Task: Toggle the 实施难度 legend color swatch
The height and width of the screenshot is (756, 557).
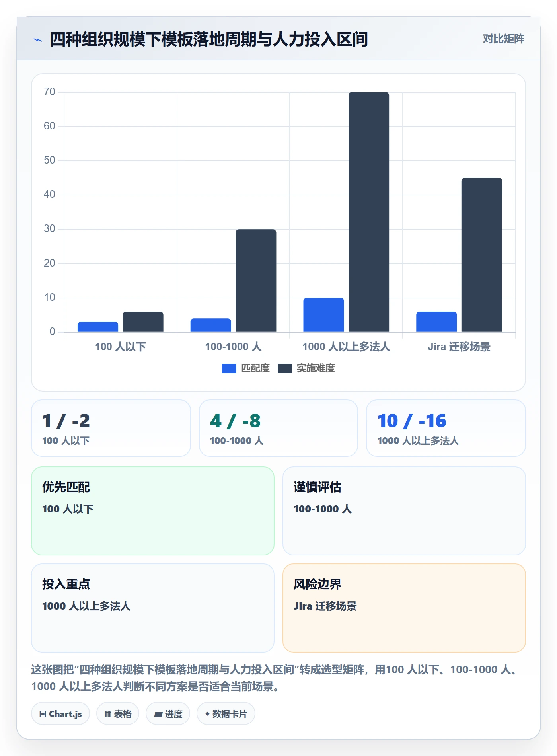Action: pos(284,368)
